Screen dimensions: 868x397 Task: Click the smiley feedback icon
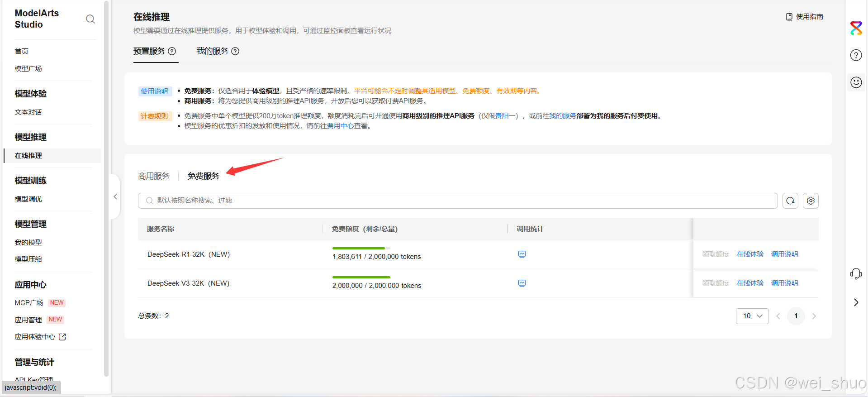(856, 82)
